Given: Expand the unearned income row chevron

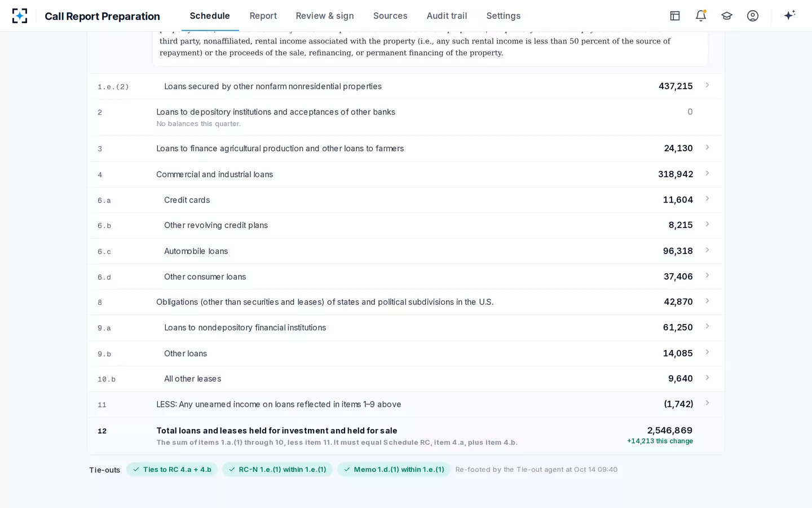Looking at the screenshot, I should [707, 403].
